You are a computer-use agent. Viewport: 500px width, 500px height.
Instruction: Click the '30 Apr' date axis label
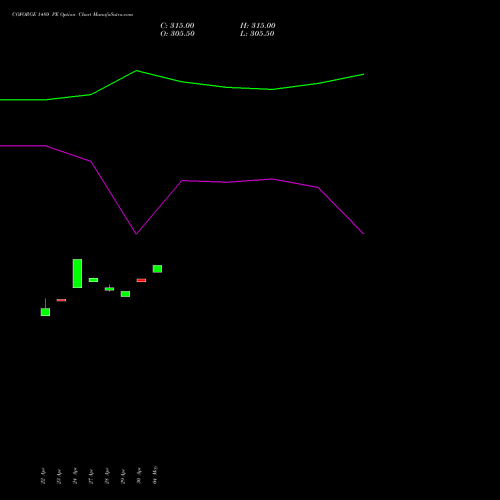tap(139, 476)
